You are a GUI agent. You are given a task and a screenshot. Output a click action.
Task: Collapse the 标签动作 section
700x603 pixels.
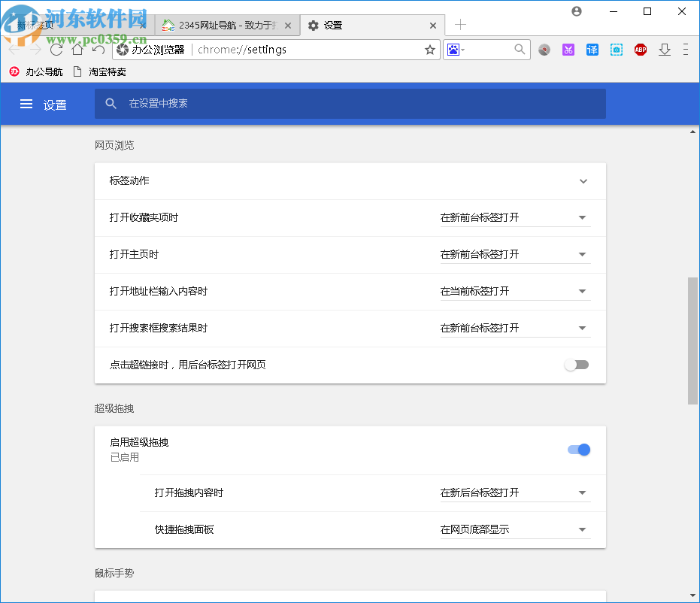click(x=583, y=180)
